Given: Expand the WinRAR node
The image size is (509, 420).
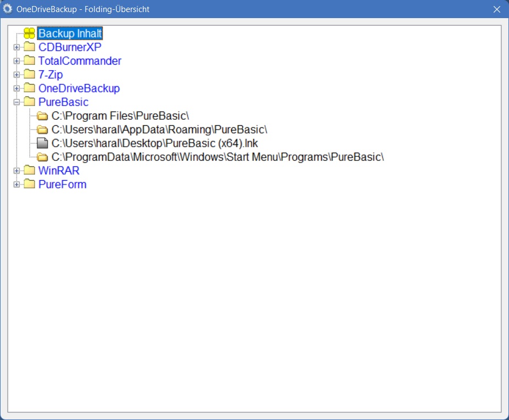Looking at the screenshot, I should click(x=16, y=171).
